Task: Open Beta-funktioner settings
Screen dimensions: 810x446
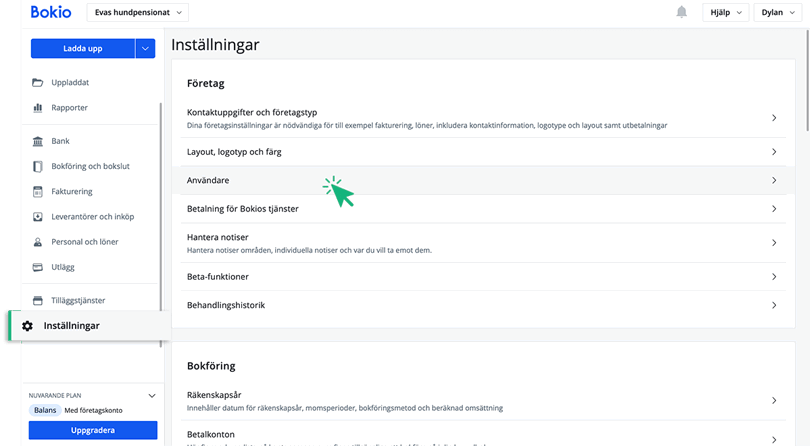Action: pyautogui.click(x=483, y=277)
